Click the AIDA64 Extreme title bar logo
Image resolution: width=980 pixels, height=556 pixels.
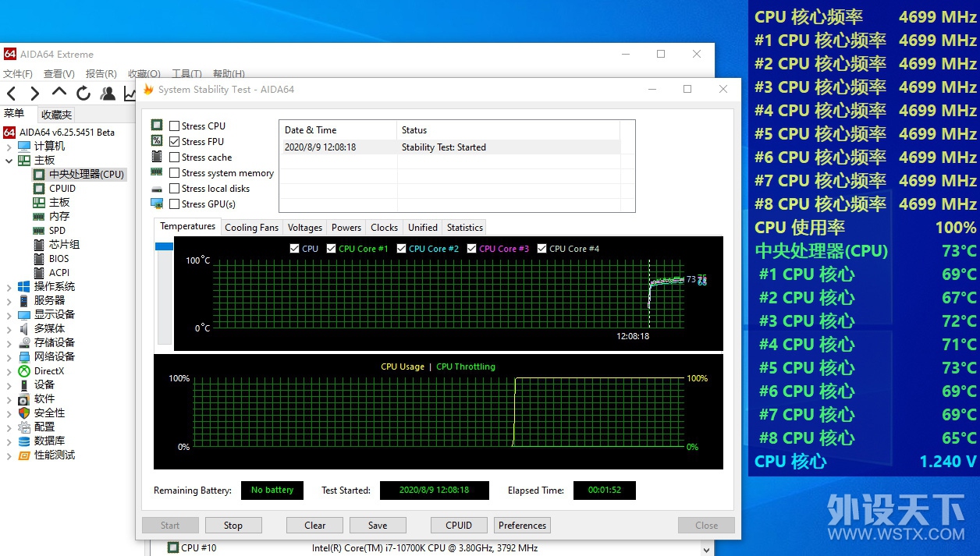point(10,54)
